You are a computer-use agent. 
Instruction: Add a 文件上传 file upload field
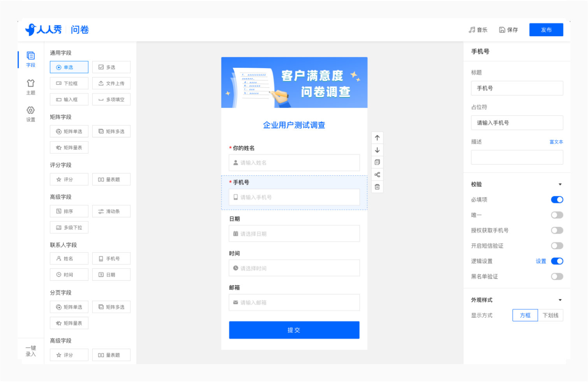point(111,83)
